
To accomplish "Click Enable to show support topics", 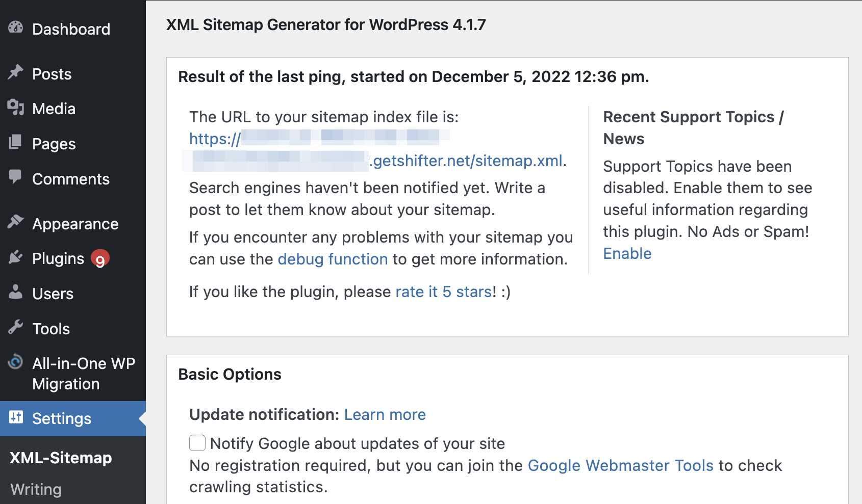I will click(x=627, y=253).
